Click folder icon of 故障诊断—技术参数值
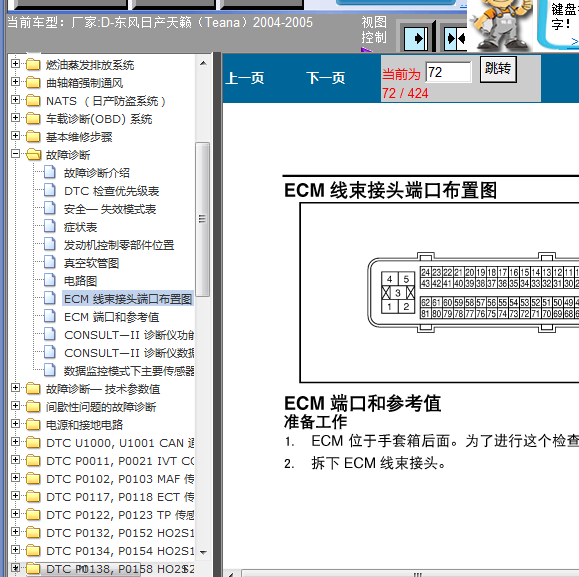The height and width of the screenshot is (577, 579). click(x=33, y=389)
